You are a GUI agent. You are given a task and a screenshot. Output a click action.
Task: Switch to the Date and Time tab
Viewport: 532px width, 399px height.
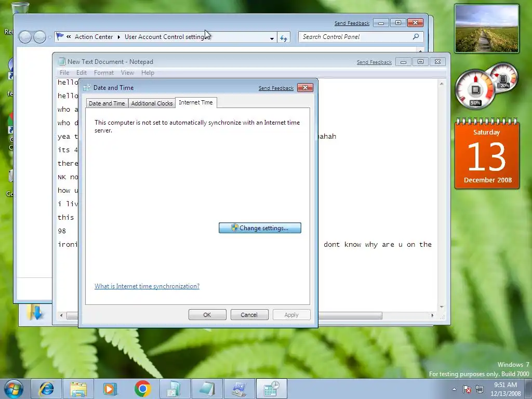[107, 103]
